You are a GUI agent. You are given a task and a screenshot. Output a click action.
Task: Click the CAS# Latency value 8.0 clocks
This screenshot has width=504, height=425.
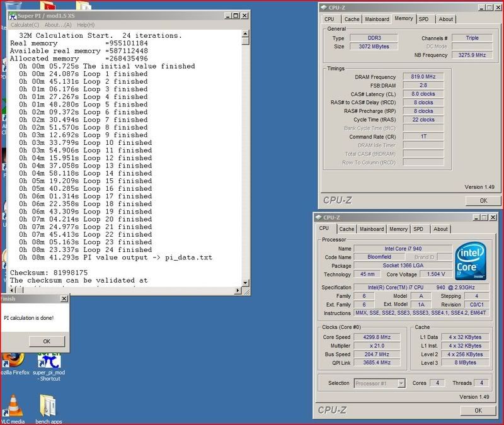coord(423,94)
